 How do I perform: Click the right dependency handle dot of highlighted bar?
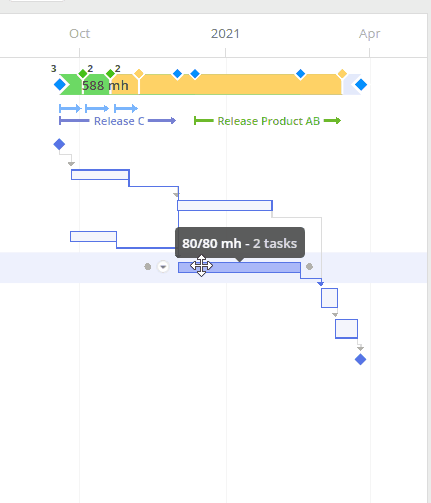pyautogui.click(x=309, y=267)
